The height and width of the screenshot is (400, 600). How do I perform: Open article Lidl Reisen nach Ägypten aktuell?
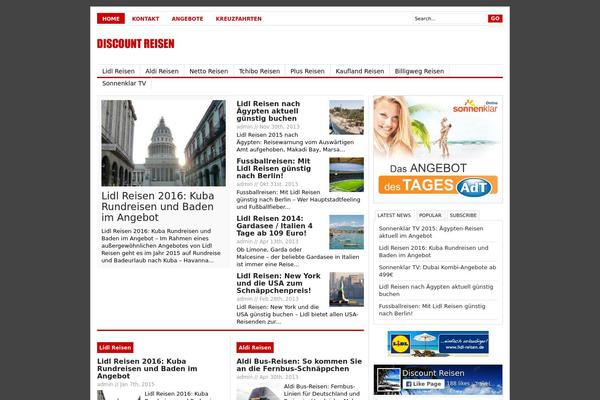268,111
